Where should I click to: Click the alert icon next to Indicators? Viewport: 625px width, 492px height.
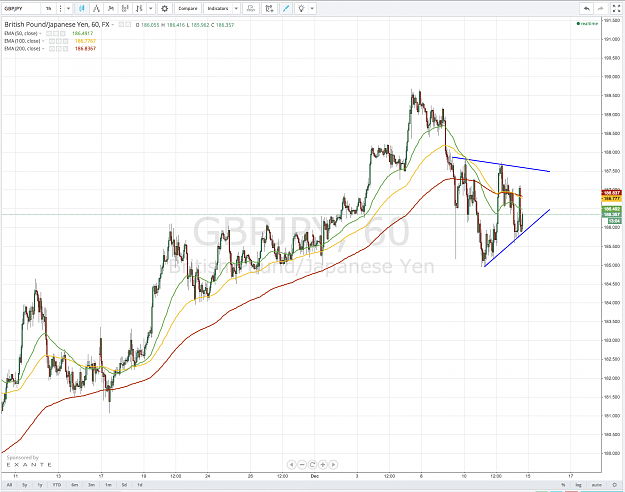pos(251,8)
